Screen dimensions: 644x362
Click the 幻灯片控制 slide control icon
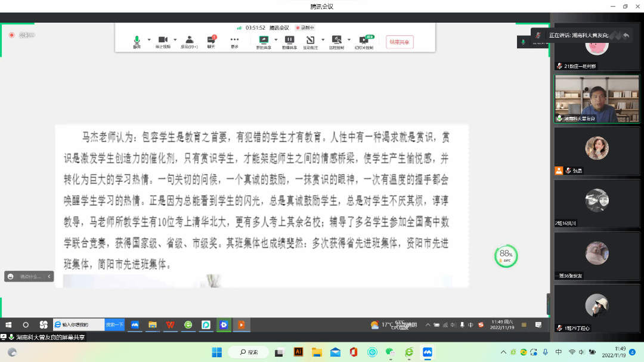click(x=363, y=41)
